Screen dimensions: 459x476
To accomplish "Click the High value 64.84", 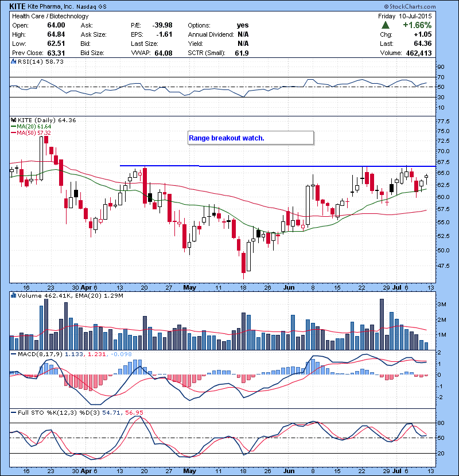I will [56, 34].
